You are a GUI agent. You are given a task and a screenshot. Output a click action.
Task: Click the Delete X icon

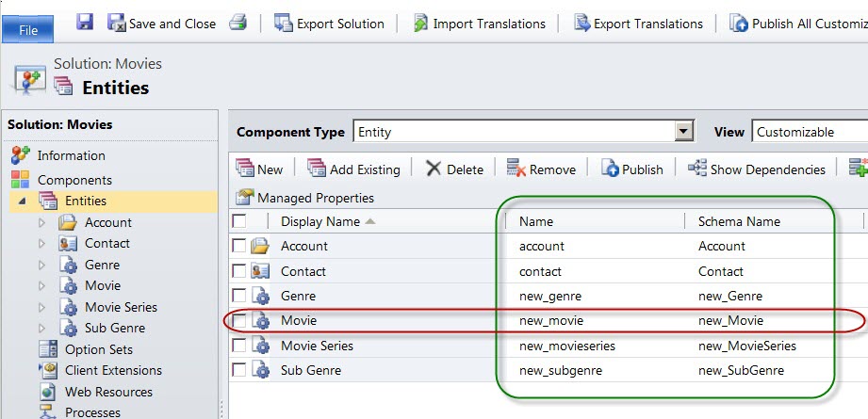pyautogui.click(x=434, y=169)
